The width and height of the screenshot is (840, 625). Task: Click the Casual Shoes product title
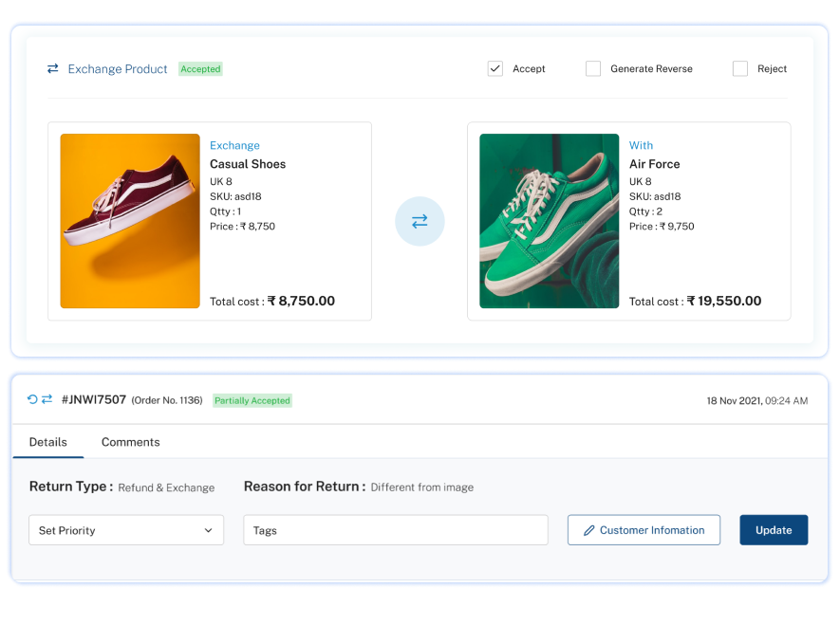coord(248,164)
